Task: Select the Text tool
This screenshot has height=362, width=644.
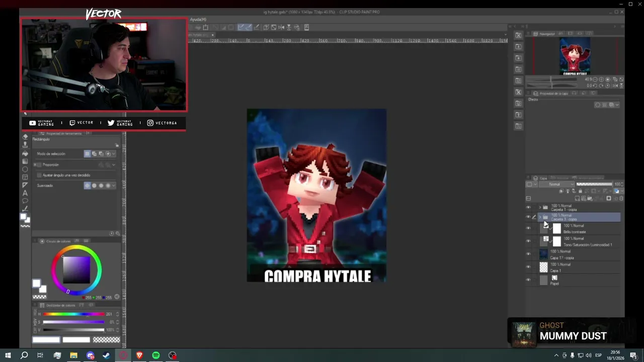Action: pyautogui.click(x=25, y=193)
